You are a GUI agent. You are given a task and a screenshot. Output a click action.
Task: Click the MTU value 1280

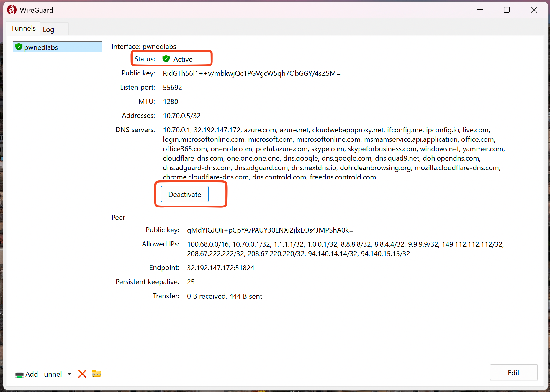pos(171,102)
